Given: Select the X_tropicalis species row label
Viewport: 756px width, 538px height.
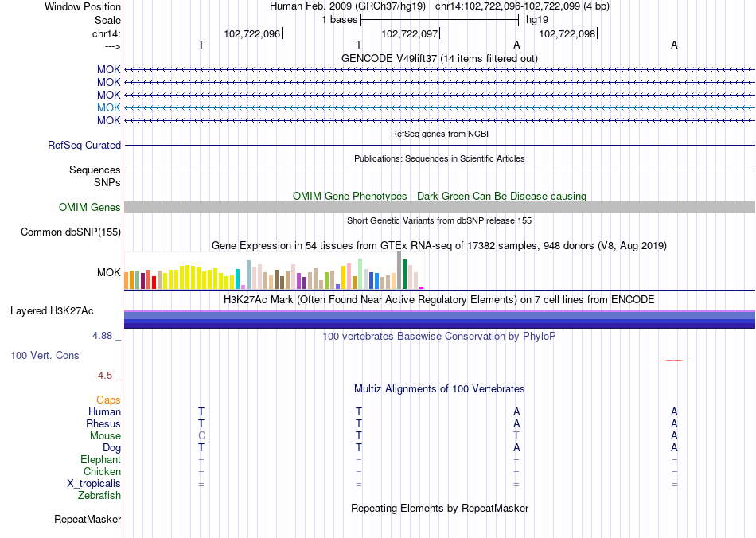Looking at the screenshot, I should pos(94,484).
